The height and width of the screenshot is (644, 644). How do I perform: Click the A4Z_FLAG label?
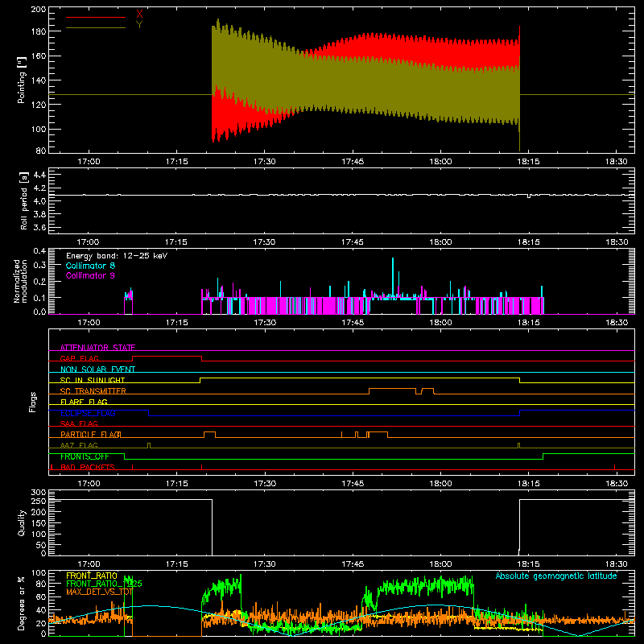[79, 445]
